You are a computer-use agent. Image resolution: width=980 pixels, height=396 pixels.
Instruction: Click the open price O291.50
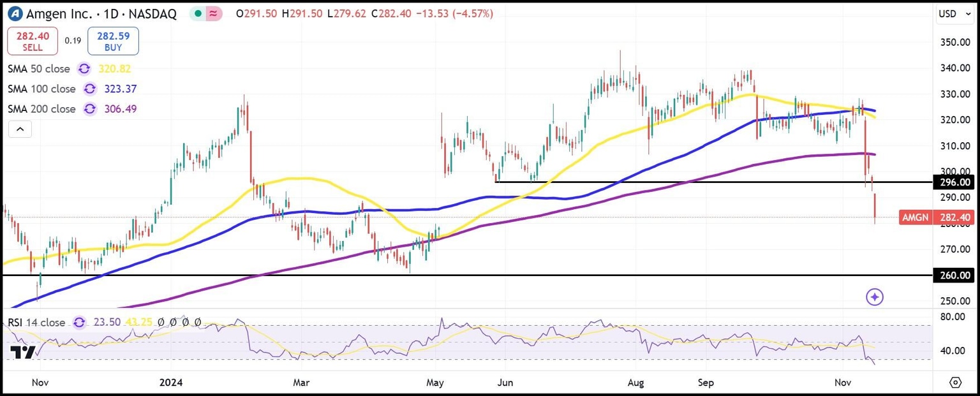256,13
